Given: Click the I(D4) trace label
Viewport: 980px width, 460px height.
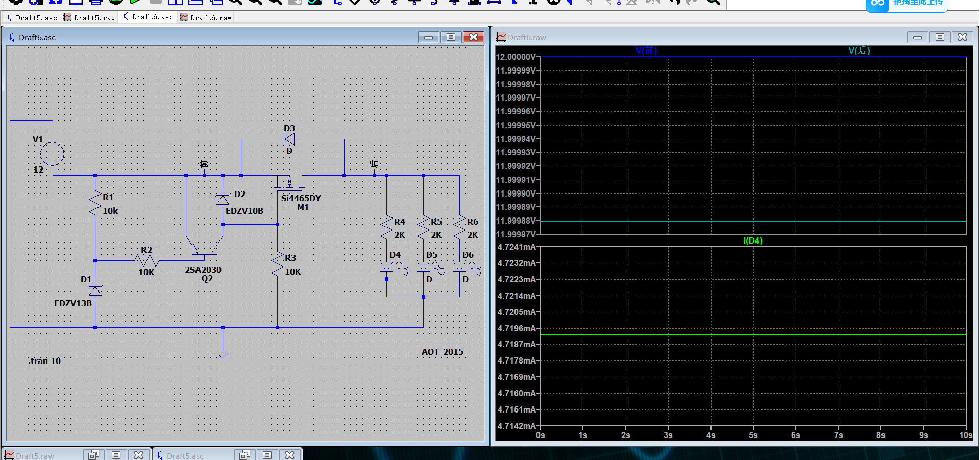Looking at the screenshot, I should click(x=753, y=240).
